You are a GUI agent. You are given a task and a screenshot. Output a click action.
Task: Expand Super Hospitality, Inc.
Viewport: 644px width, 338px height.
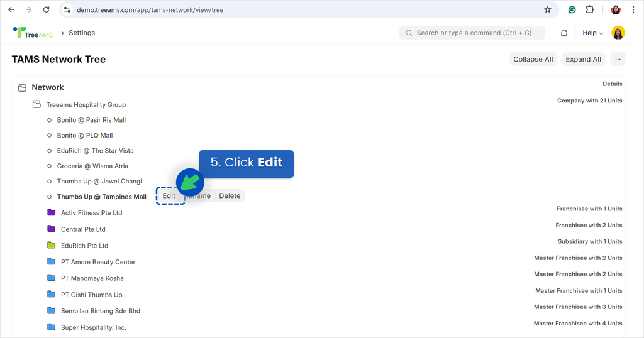click(x=94, y=327)
